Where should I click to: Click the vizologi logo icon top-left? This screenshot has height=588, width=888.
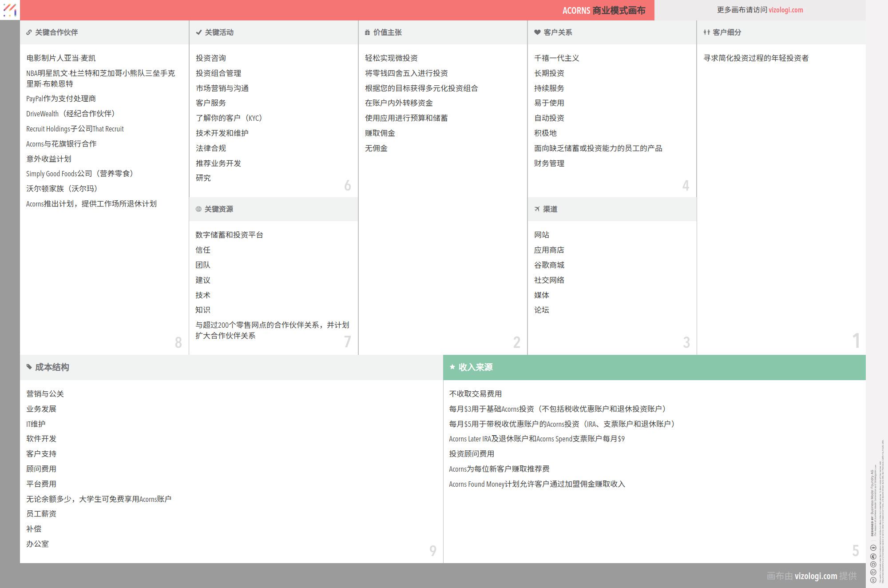coord(10,10)
